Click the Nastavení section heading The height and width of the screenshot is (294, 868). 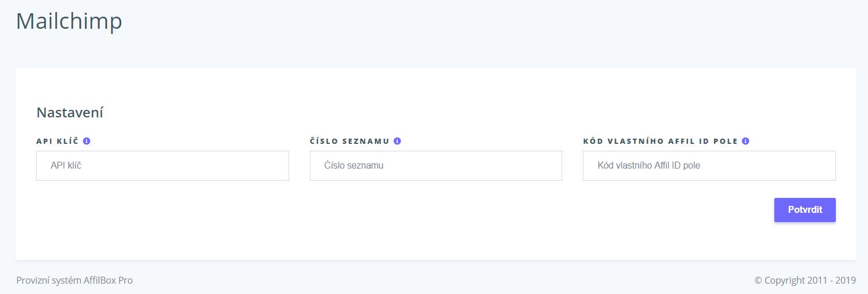point(70,112)
